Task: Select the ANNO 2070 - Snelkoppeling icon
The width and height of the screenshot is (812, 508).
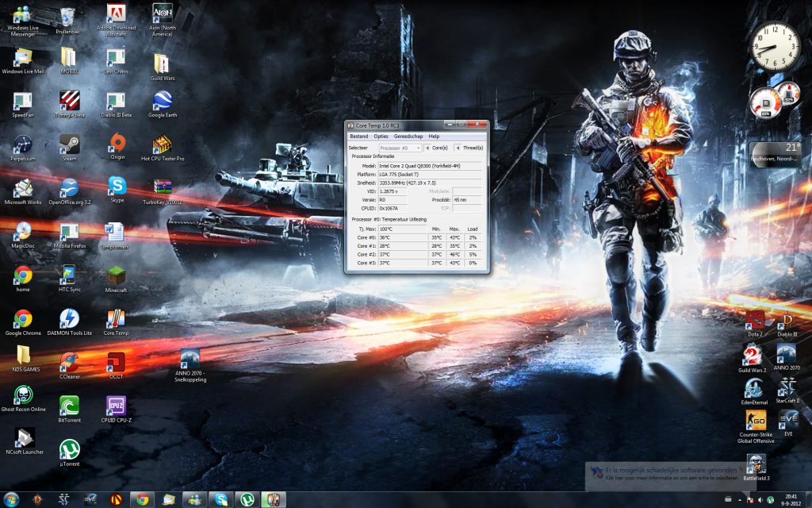Action: (190, 365)
